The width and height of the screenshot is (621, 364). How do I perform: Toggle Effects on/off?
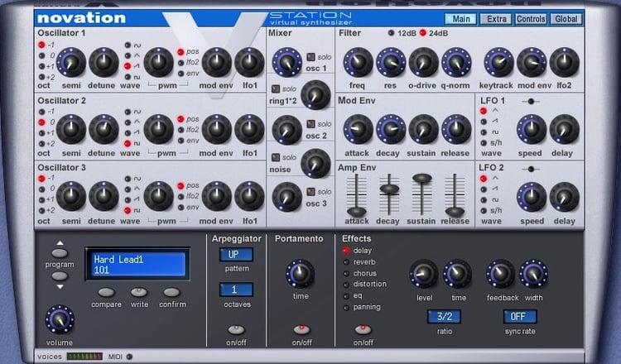point(363,329)
